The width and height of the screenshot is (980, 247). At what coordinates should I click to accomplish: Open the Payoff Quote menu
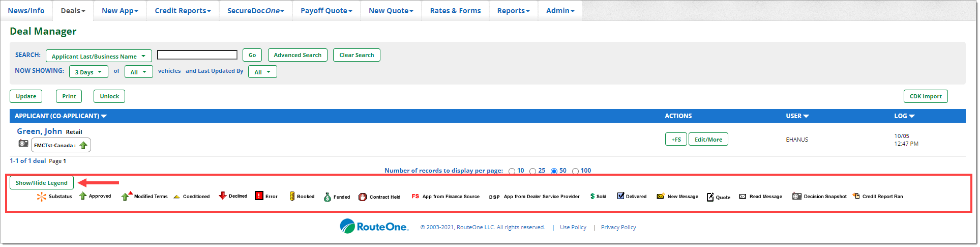(x=326, y=11)
